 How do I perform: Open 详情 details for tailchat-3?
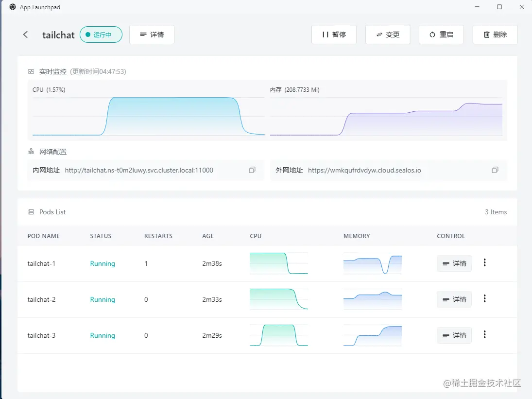[454, 335]
